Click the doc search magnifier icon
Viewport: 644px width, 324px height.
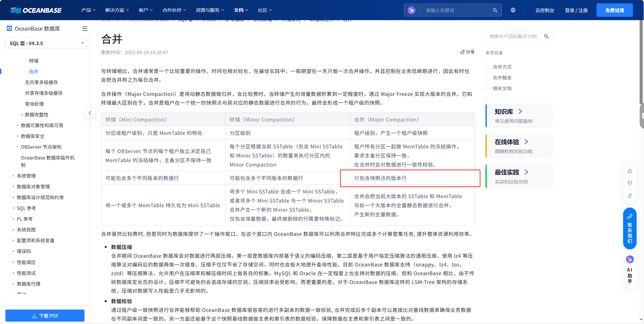pyautogui.click(x=546, y=36)
